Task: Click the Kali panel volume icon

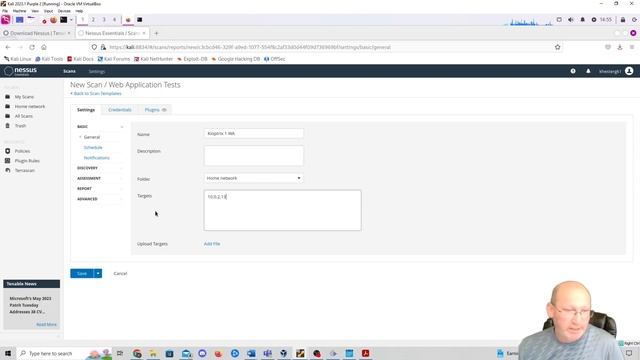Action: pos(571,20)
